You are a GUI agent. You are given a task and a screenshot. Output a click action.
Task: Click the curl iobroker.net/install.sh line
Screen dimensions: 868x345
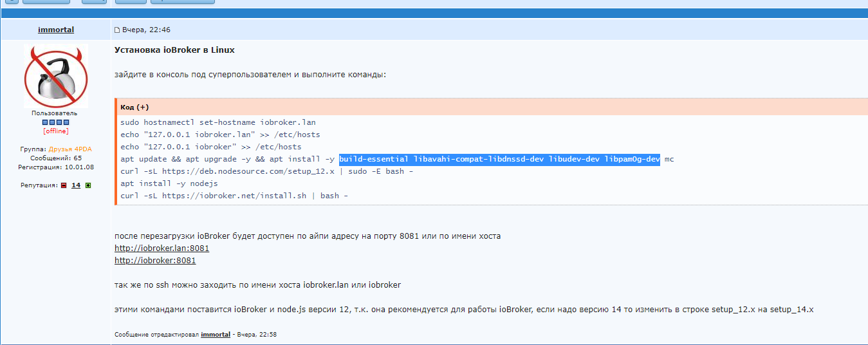(x=234, y=196)
